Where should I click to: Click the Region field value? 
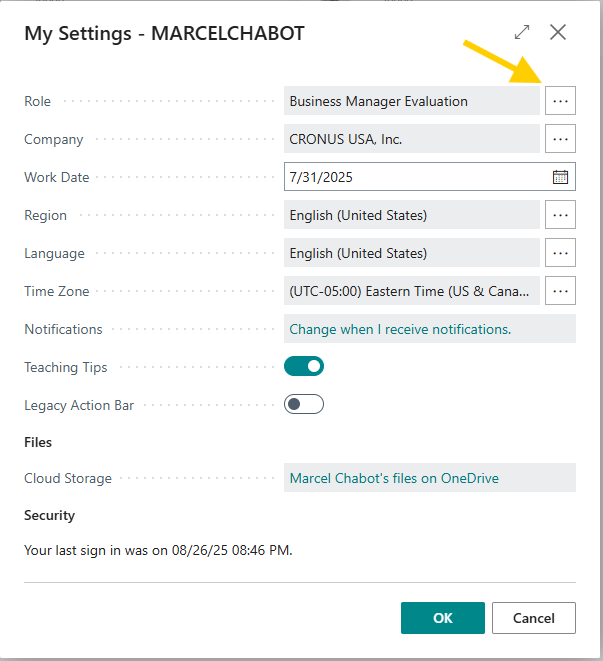pyautogui.click(x=411, y=215)
